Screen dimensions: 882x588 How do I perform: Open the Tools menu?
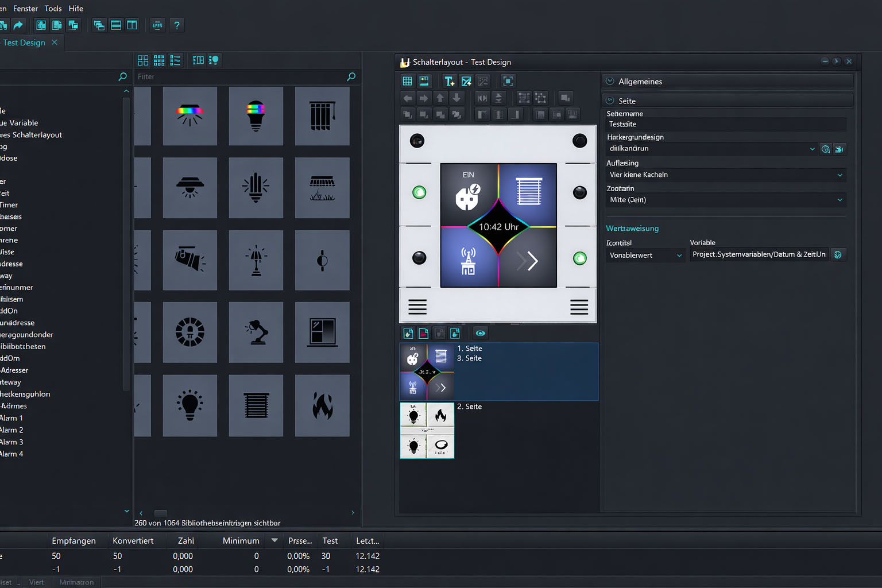(x=53, y=8)
